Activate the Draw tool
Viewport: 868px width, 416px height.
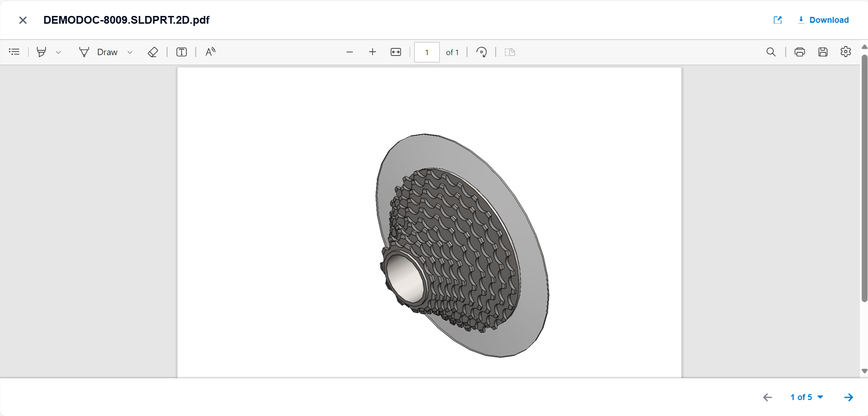(x=98, y=52)
